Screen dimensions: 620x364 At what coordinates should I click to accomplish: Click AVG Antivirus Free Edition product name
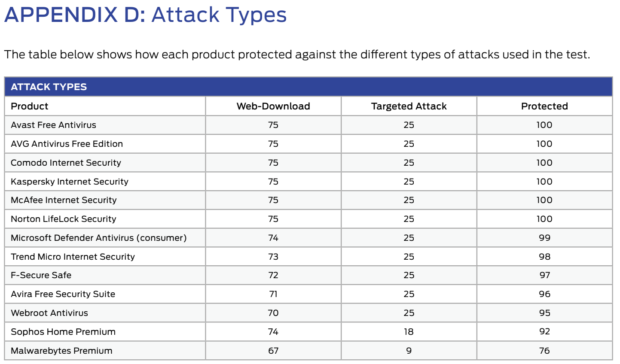coord(67,144)
